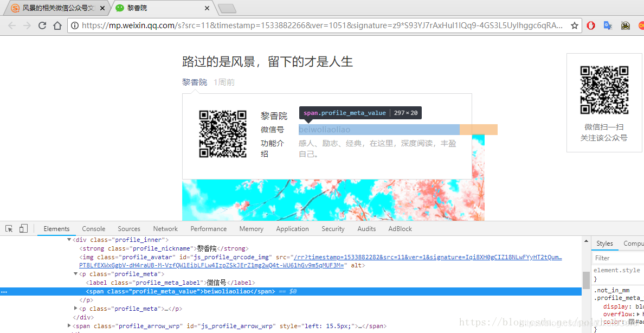Switch to the Console tab in DevTools
644x333 pixels.
pos(93,228)
